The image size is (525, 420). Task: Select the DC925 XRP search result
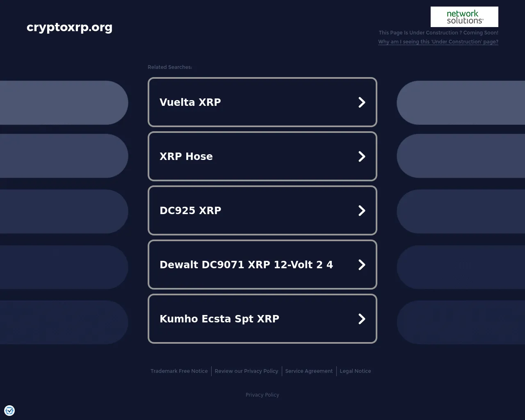[262, 210]
